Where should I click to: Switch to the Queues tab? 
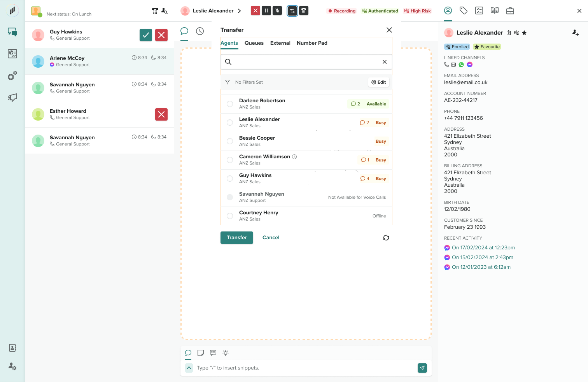(254, 43)
